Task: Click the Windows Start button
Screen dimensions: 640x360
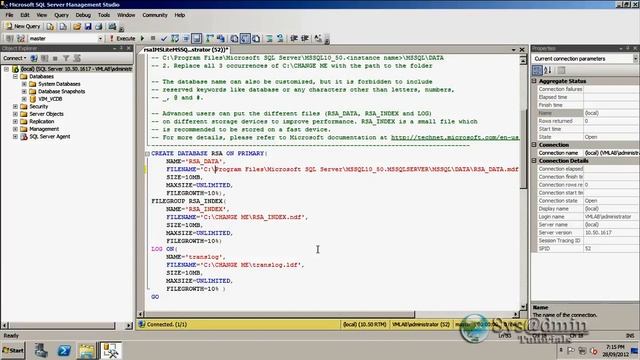Action: click(x=13, y=351)
